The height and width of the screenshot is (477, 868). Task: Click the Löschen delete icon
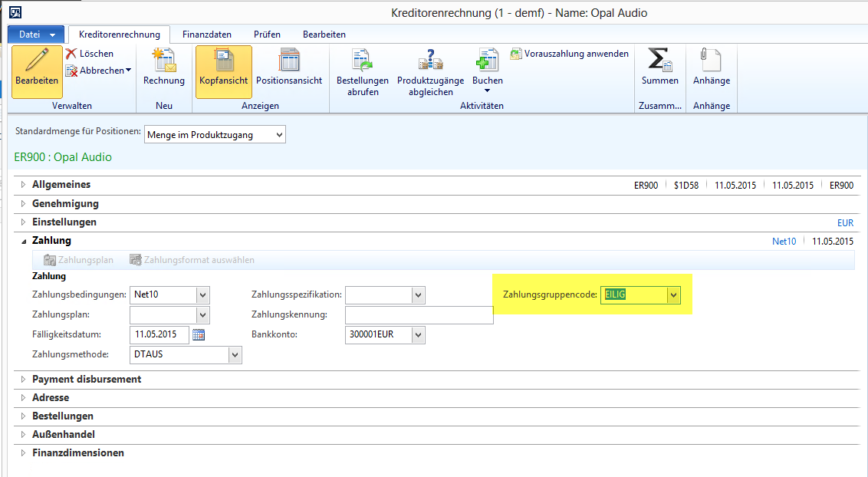[x=71, y=54]
